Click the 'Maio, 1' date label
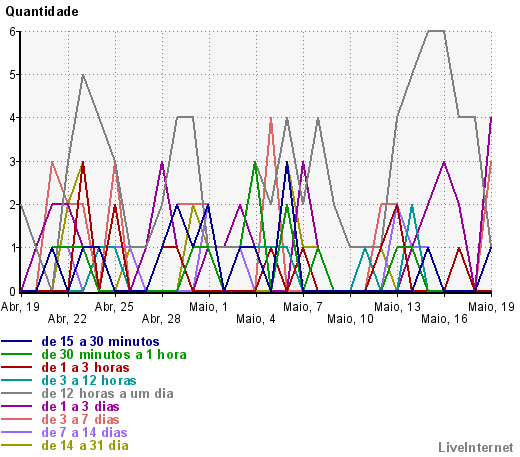Image resolution: width=520 pixels, height=457 pixels. point(209,307)
